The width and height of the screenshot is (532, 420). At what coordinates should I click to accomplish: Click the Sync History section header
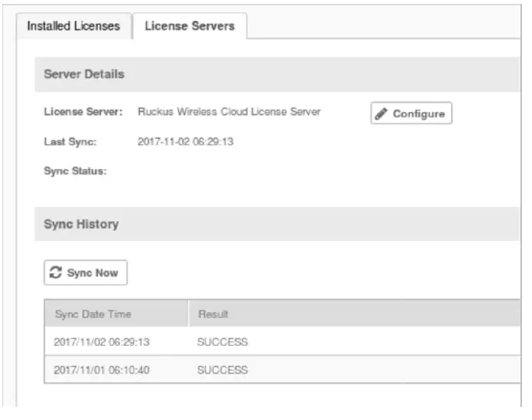[x=277, y=224]
